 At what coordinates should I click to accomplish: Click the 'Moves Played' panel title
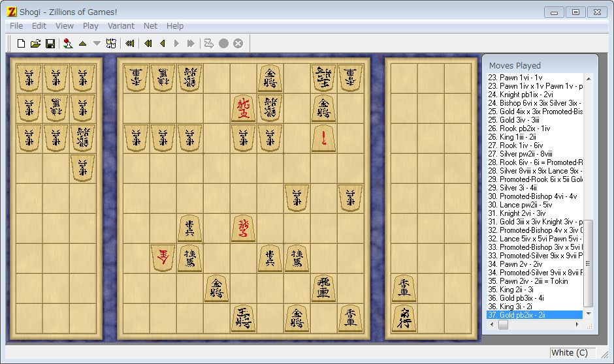coord(515,66)
